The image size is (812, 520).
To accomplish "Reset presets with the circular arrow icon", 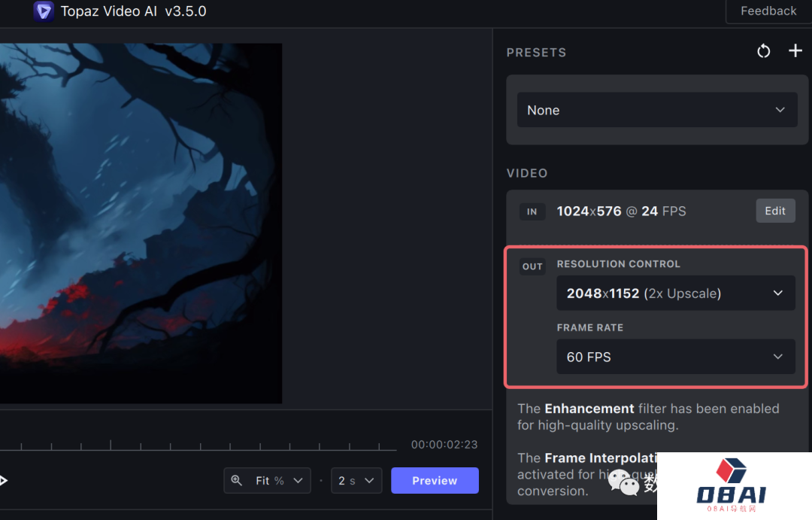I will (764, 51).
